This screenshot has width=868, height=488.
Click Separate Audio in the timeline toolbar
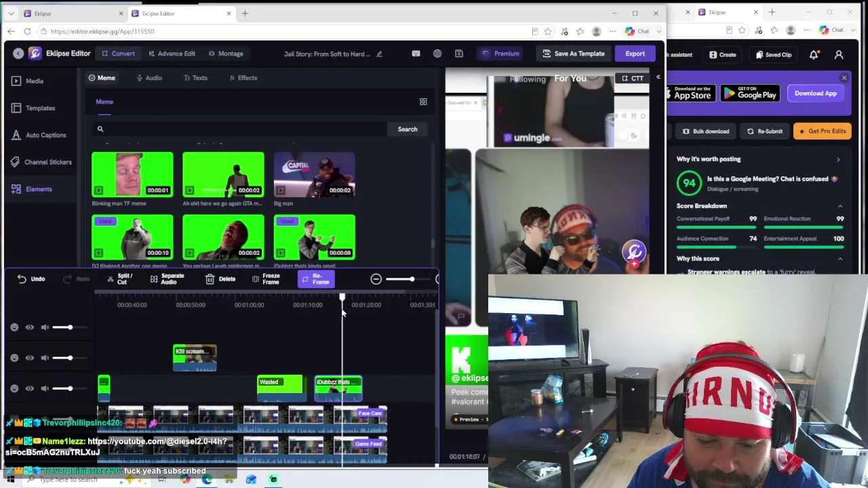[167, 279]
